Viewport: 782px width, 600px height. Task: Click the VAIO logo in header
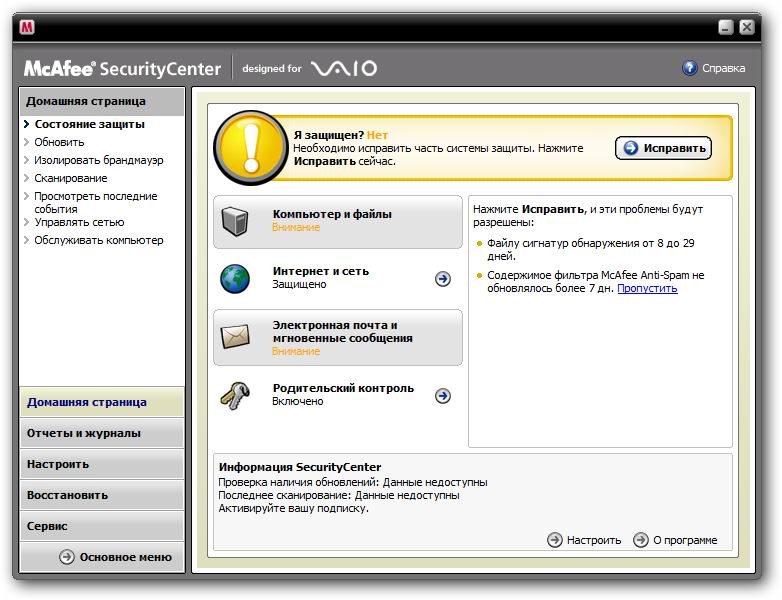tap(344, 68)
